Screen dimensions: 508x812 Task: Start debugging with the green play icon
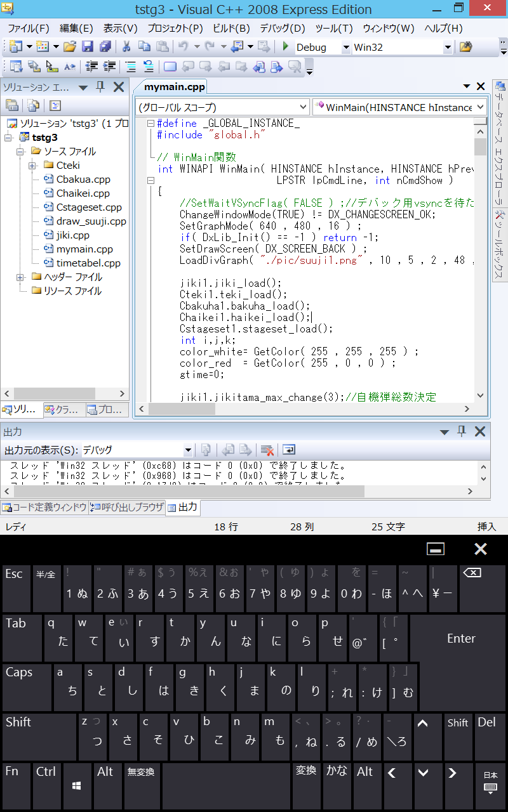tap(286, 47)
